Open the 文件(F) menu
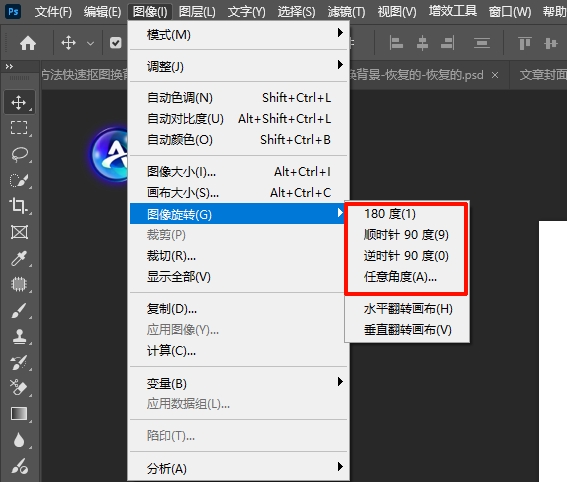 pos(53,12)
